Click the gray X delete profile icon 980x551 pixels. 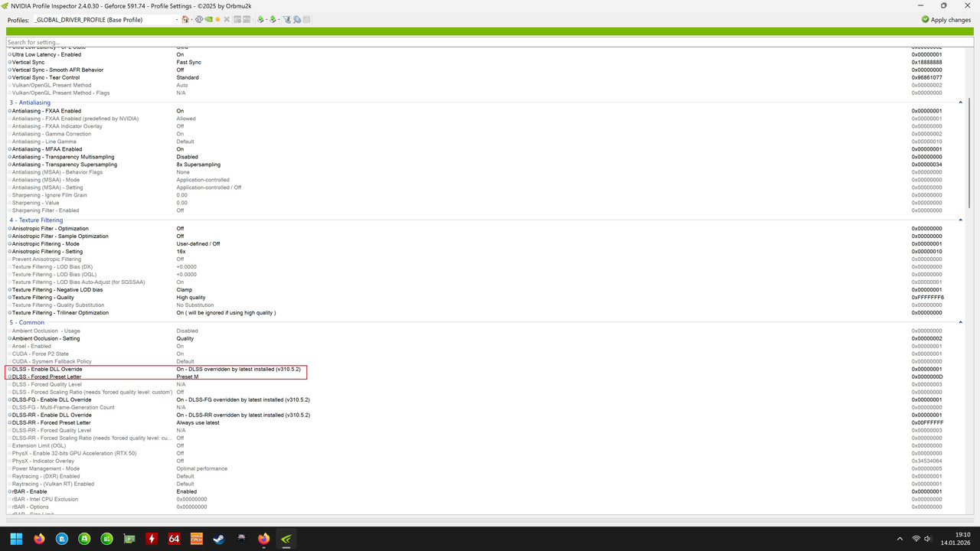(227, 19)
